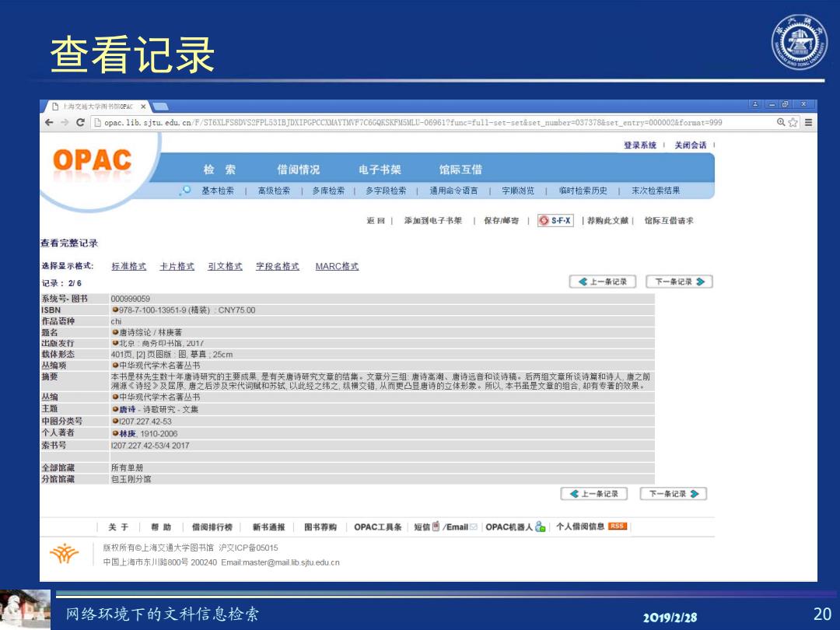Image resolution: width=840 pixels, height=630 pixels.
Task: Click footer 帮助 link
Action: 161,527
